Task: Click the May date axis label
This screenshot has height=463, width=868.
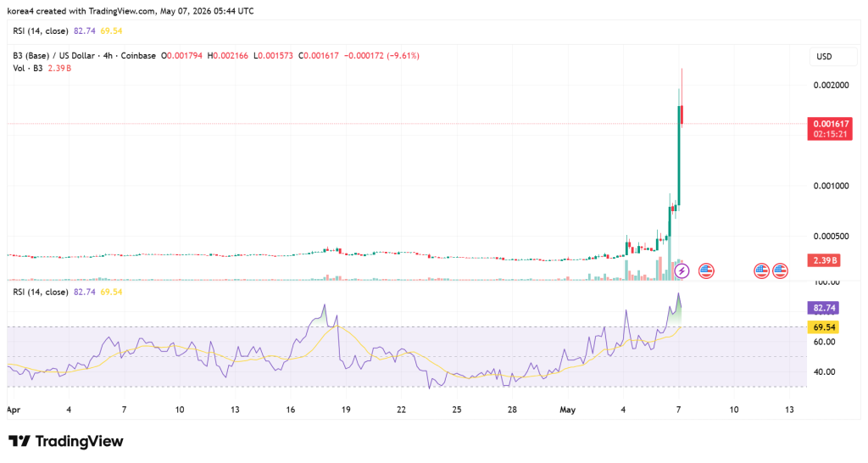Action: (x=567, y=410)
